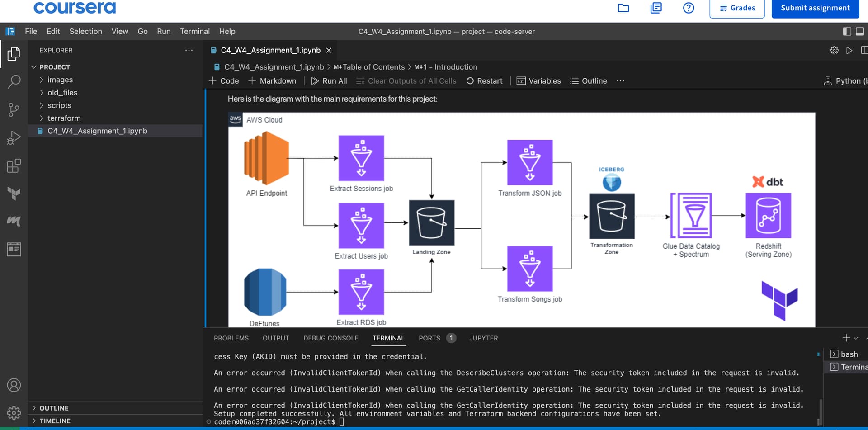868x430 pixels.
Task: Open the Help menu
Action: click(x=227, y=31)
